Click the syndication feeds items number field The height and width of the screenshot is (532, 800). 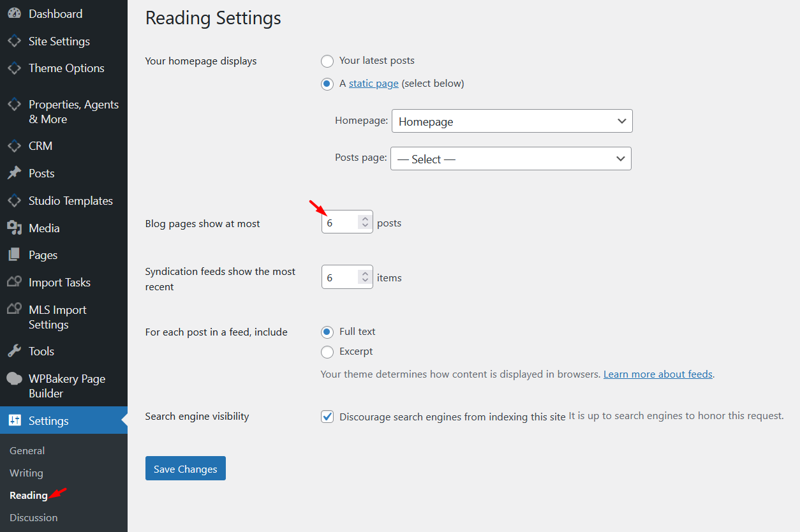tap(340, 277)
